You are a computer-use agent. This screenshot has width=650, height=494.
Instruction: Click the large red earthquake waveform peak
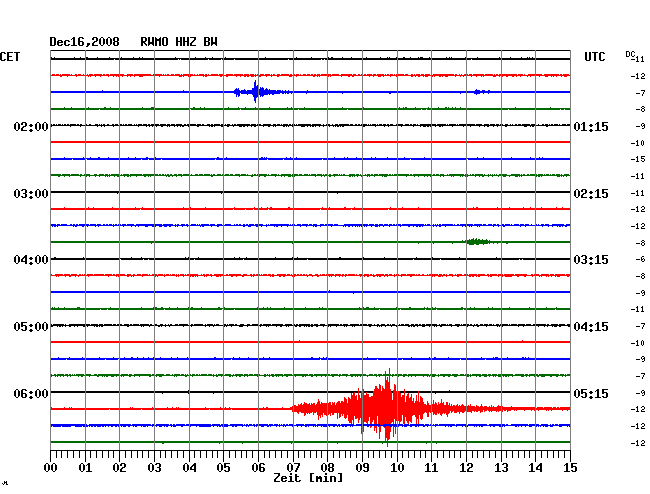point(387,408)
